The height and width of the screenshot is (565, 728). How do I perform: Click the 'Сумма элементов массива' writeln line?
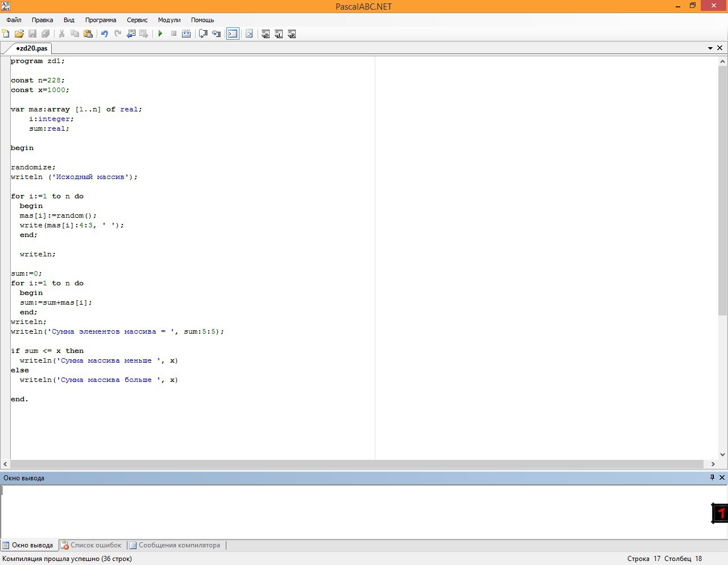(x=117, y=331)
